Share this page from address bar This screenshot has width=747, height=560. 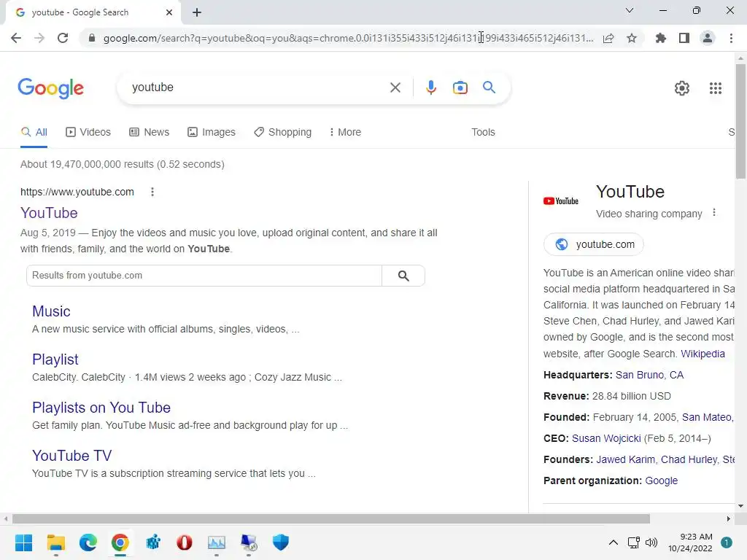coord(608,38)
